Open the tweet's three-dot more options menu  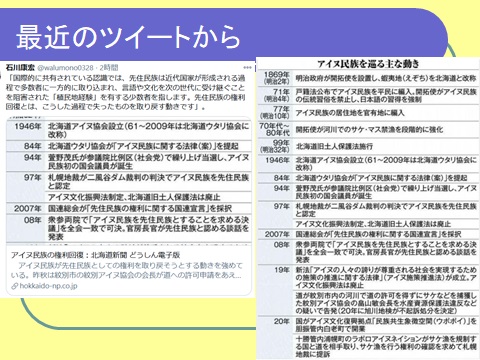click(x=247, y=67)
